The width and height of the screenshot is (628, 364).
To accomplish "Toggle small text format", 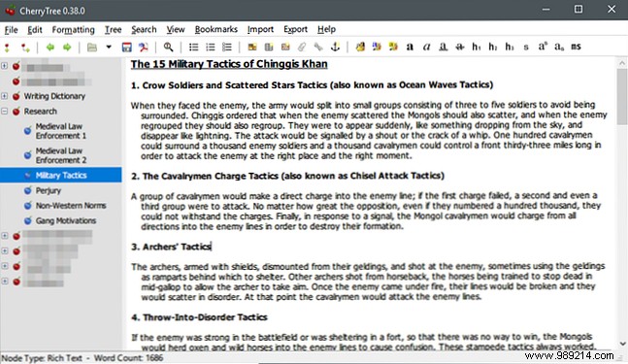I will 526,48.
